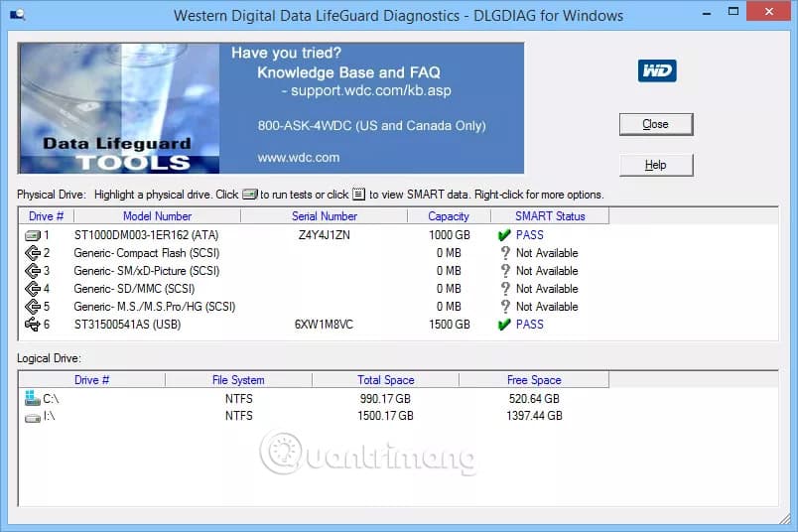
Task: Sort by the Model Number column header
Action: [x=157, y=215]
